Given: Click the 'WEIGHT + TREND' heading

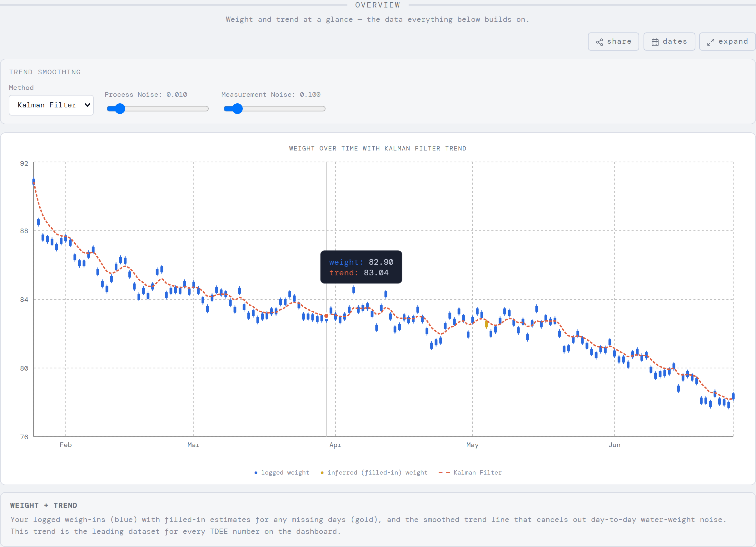Looking at the screenshot, I should point(44,505).
